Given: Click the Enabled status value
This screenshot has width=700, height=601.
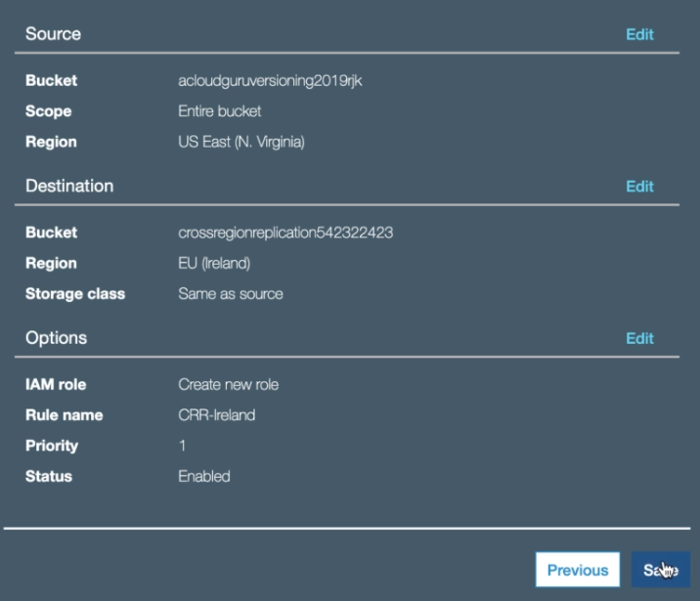Looking at the screenshot, I should coord(203,477).
